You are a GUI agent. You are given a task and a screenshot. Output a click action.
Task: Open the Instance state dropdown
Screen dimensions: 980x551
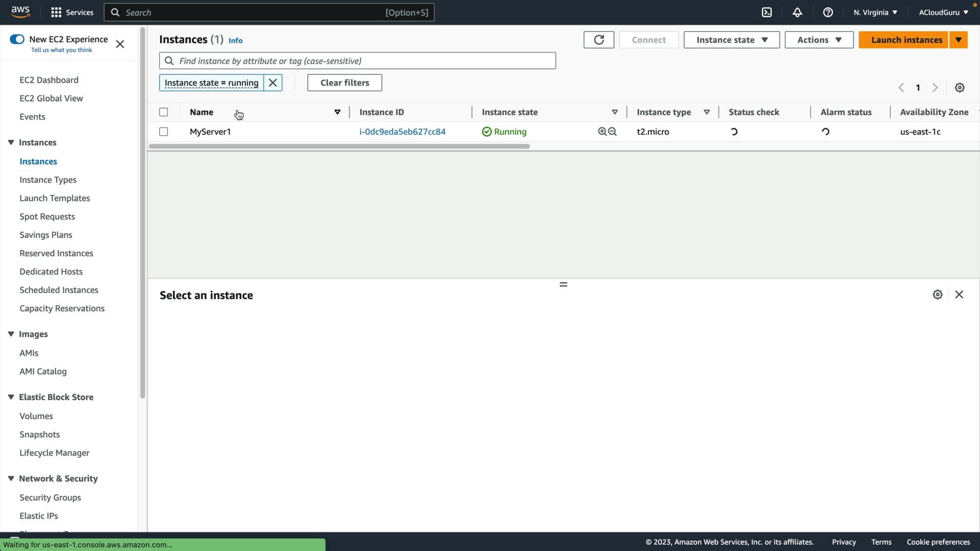coord(731,40)
